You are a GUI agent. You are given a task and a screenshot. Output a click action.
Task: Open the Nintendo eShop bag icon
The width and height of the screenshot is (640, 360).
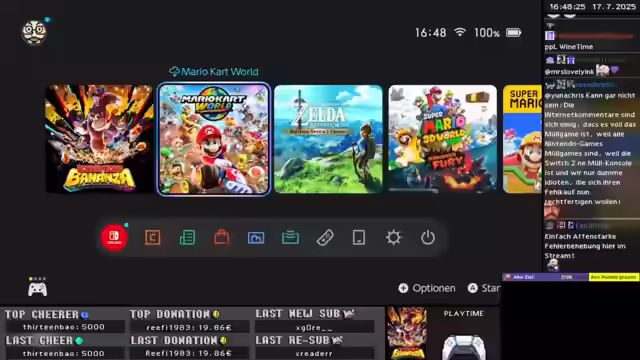pyautogui.click(x=222, y=237)
